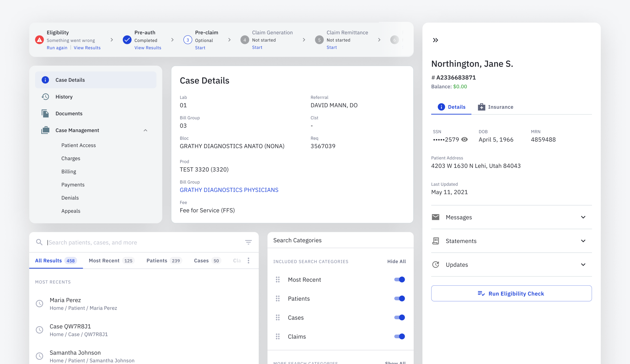
Task: Collapse the patient panel with the double-arrow icon
Action: coord(435,40)
